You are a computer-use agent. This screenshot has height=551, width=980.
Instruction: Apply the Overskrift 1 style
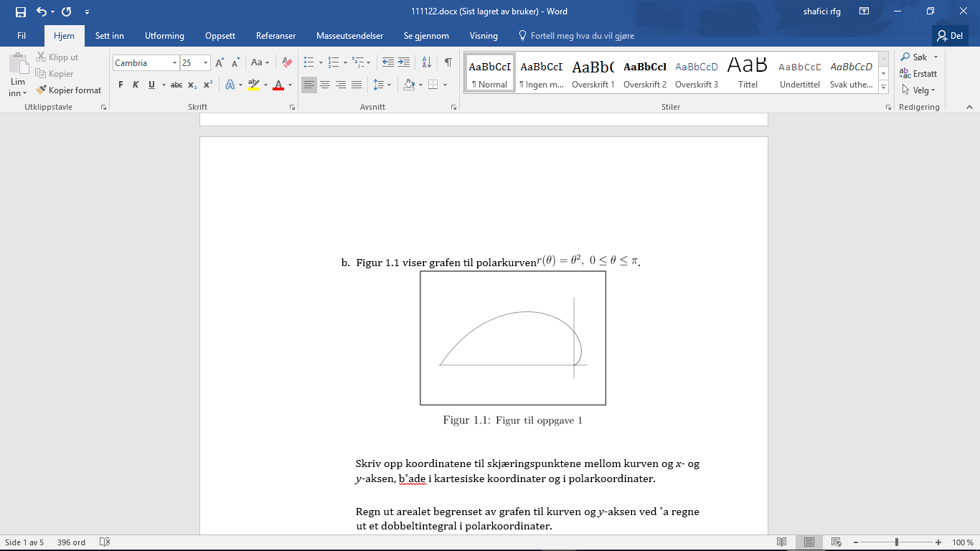[593, 73]
